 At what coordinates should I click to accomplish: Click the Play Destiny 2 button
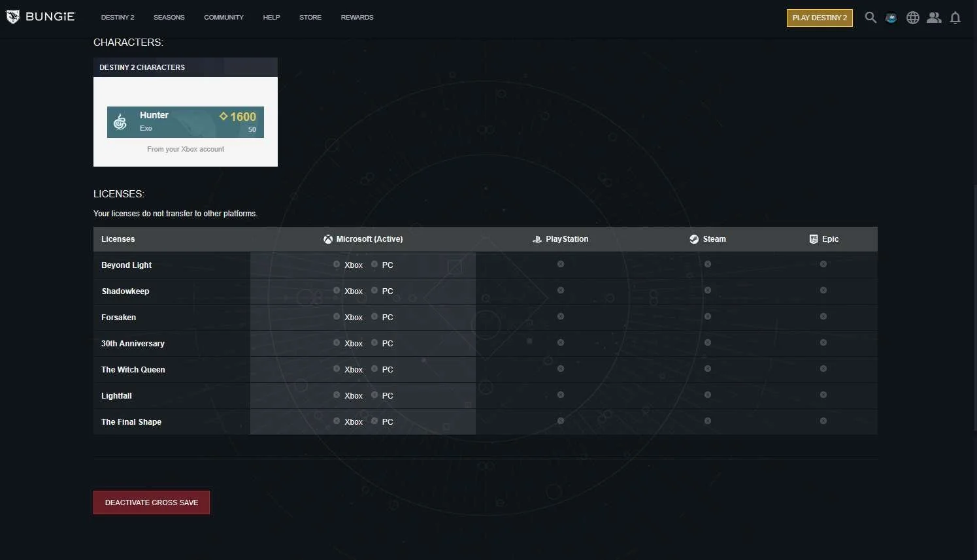pyautogui.click(x=820, y=18)
